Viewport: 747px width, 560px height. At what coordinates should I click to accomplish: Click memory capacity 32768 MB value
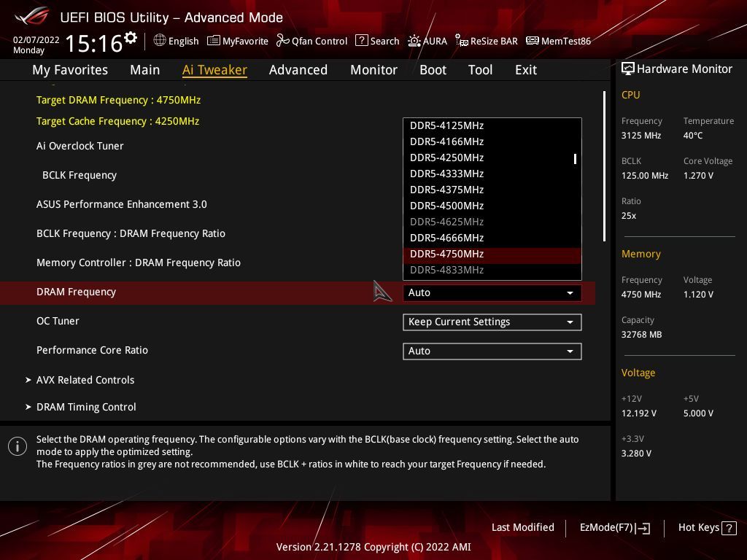pyautogui.click(x=641, y=334)
